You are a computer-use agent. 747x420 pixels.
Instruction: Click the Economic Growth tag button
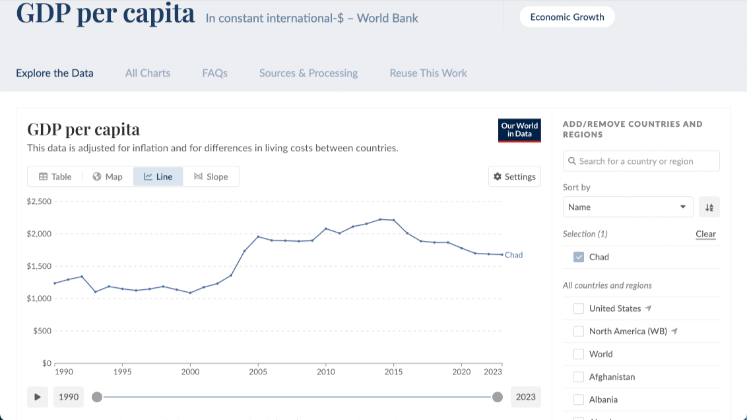pos(567,17)
